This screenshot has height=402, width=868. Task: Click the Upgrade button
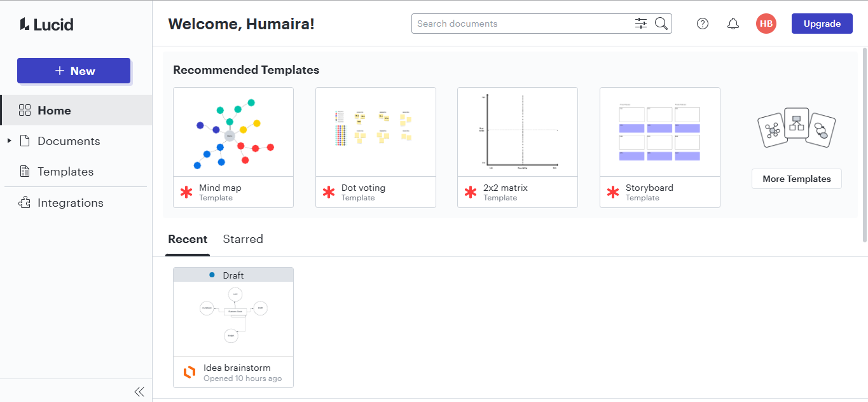[x=822, y=23]
